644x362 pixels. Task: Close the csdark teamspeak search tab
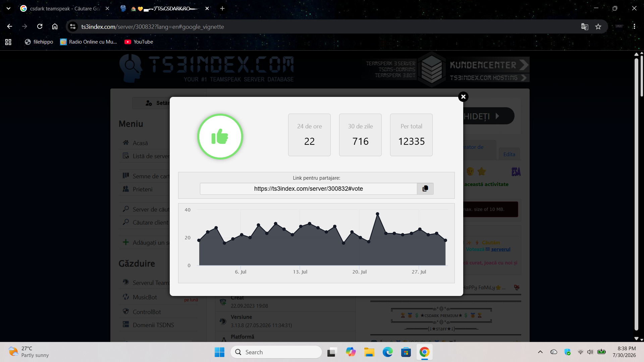(107, 8)
